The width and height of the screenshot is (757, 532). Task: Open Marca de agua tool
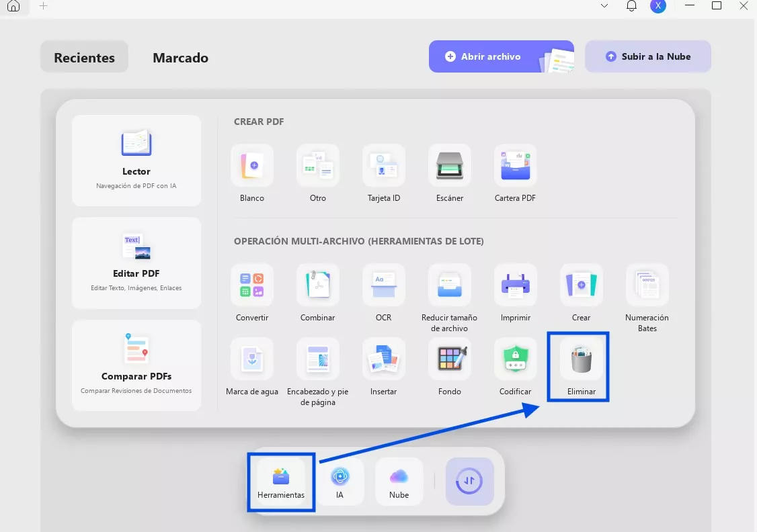(x=252, y=367)
